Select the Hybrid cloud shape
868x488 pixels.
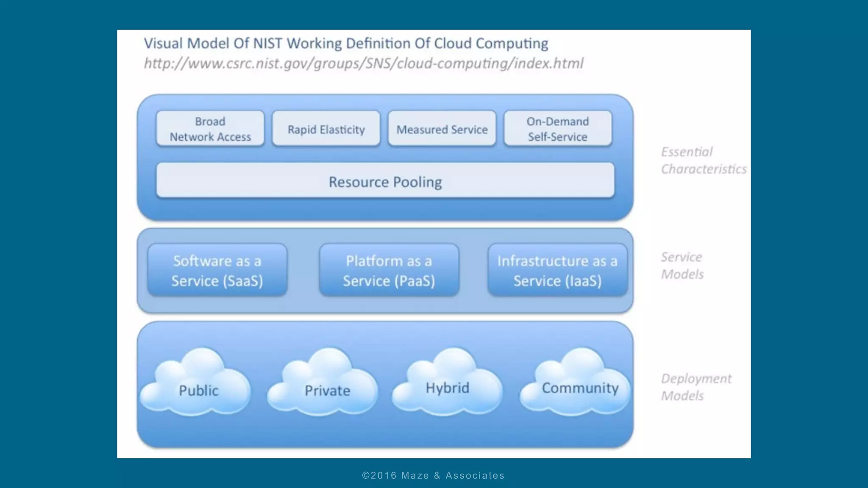tap(448, 385)
